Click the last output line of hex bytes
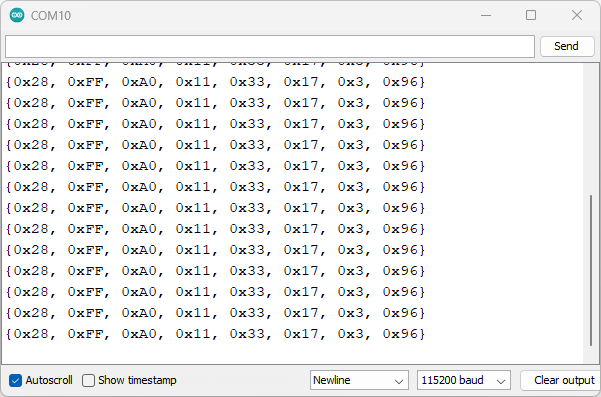The width and height of the screenshot is (601, 397). [215, 334]
